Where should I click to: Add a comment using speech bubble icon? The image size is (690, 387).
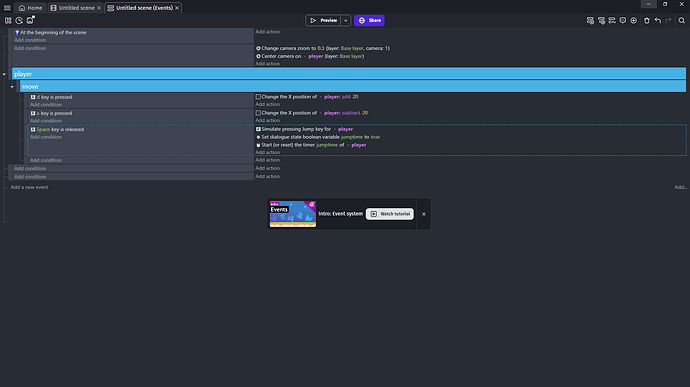(x=623, y=20)
